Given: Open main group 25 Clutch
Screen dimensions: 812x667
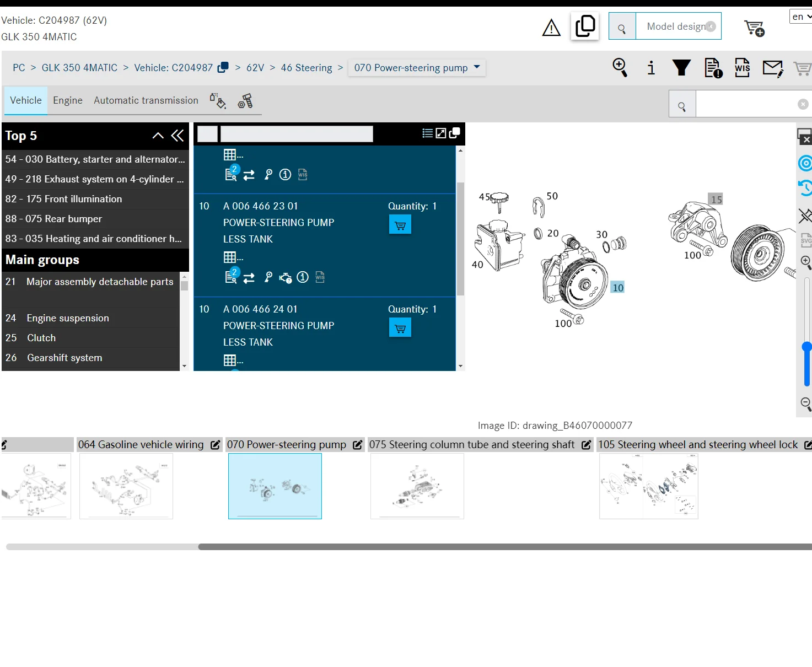Looking at the screenshot, I should point(91,338).
